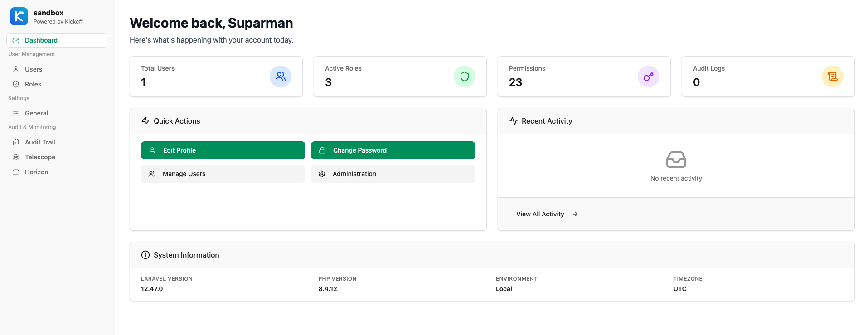Open the Roles sidebar item
This screenshot has height=335, width=868.
33,84
